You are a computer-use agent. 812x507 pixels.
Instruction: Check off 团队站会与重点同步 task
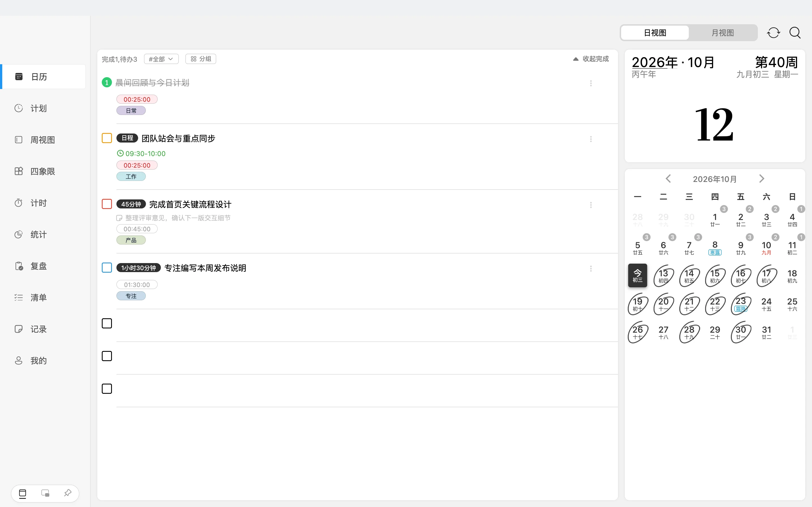[107, 138]
